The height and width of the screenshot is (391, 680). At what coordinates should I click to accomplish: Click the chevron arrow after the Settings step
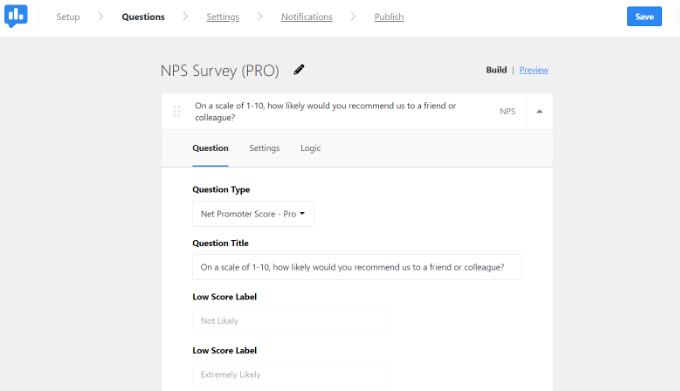coord(260,16)
